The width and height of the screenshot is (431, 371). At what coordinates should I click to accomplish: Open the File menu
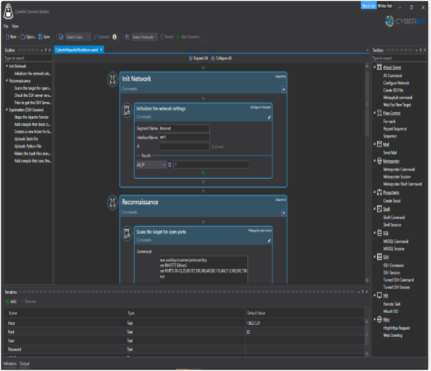pos(6,26)
